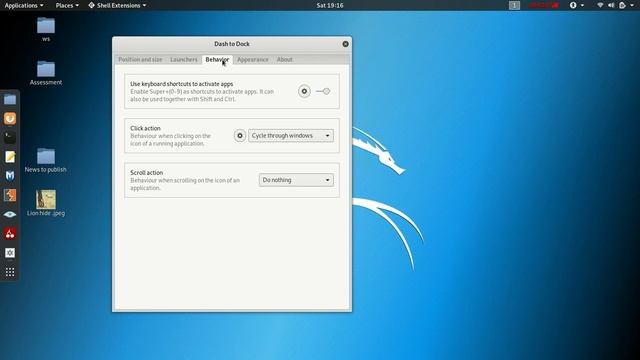This screenshot has width=640, height=360.
Task: Launch the orange Burp Suite icon in the dock
Action: point(10,195)
